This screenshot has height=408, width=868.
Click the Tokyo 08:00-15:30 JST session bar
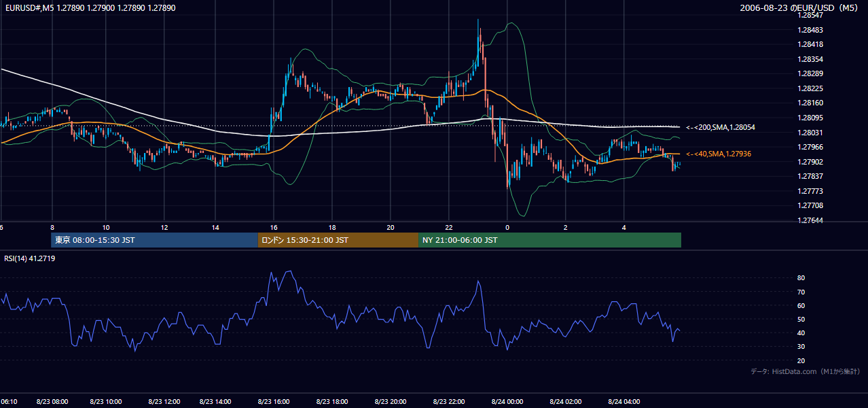(x=154, y=240)
